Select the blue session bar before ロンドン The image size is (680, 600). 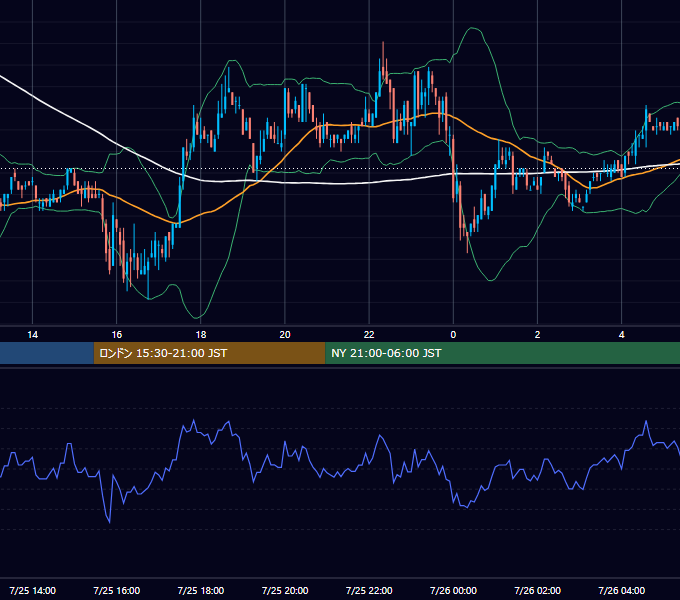click(47, 353)
